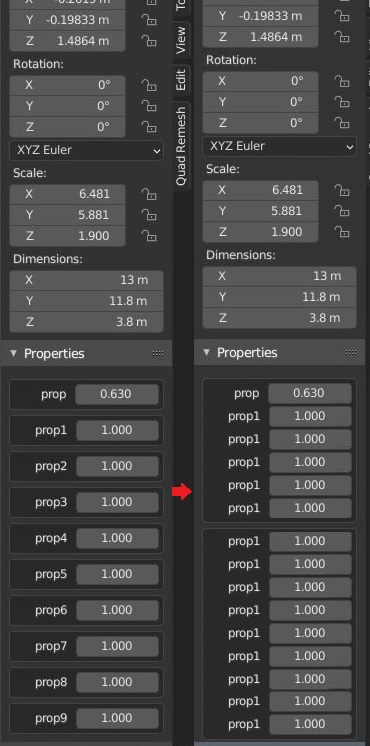Click Scale X 6.481 field, left panel
370x746 pixels.
68,194
